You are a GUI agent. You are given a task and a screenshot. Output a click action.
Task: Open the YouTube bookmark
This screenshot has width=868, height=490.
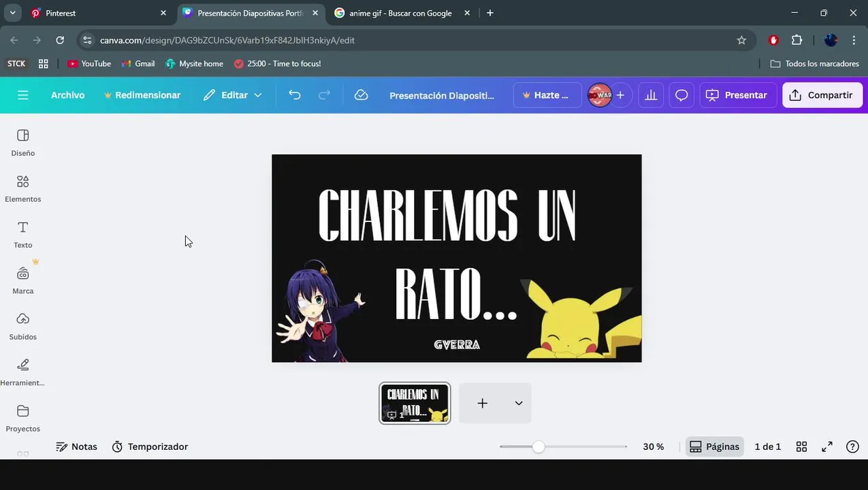89,63
